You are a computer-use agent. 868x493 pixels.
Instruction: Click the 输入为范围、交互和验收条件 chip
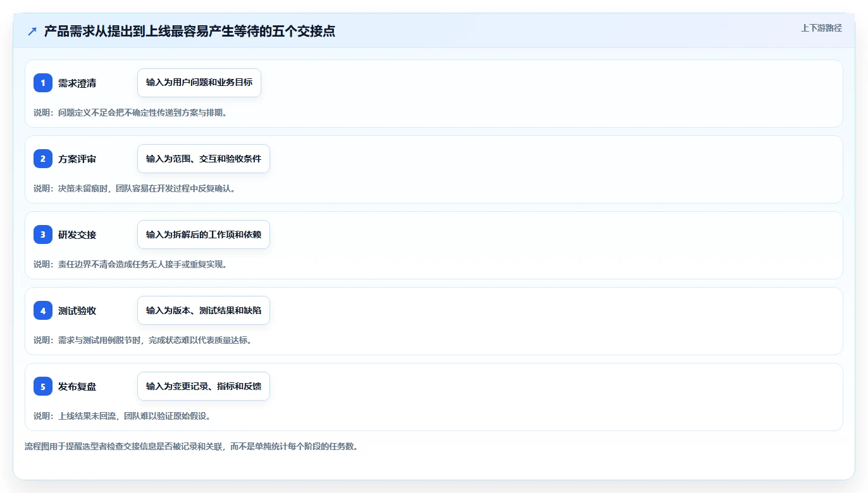click(x=204, y=159)
